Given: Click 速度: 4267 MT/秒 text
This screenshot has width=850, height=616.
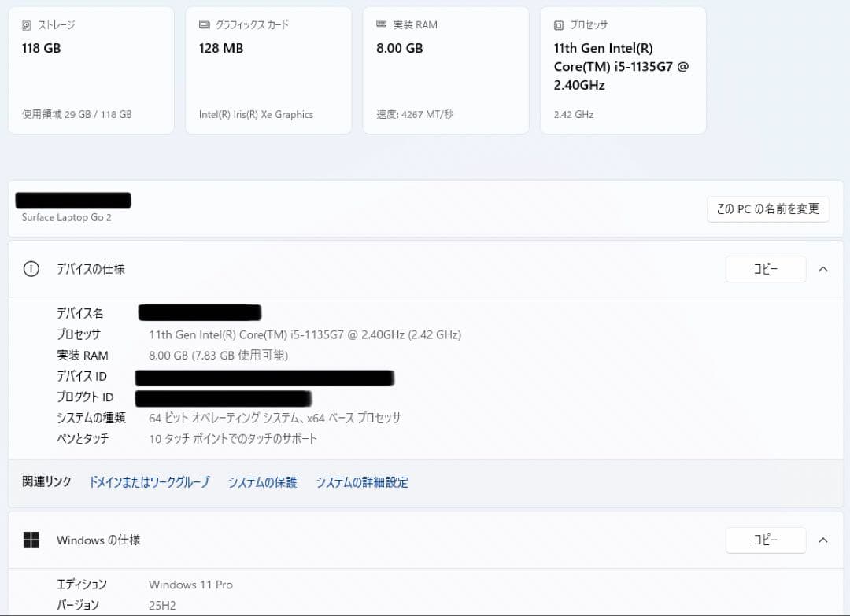Looking at the screenshot, I should tap(415, 114).
